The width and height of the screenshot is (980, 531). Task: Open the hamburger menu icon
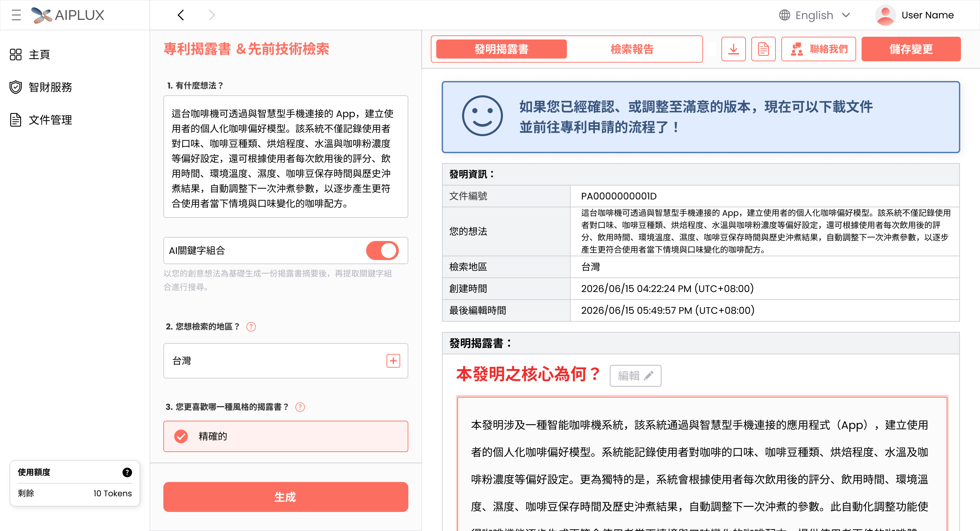click(x=16, y=15)
